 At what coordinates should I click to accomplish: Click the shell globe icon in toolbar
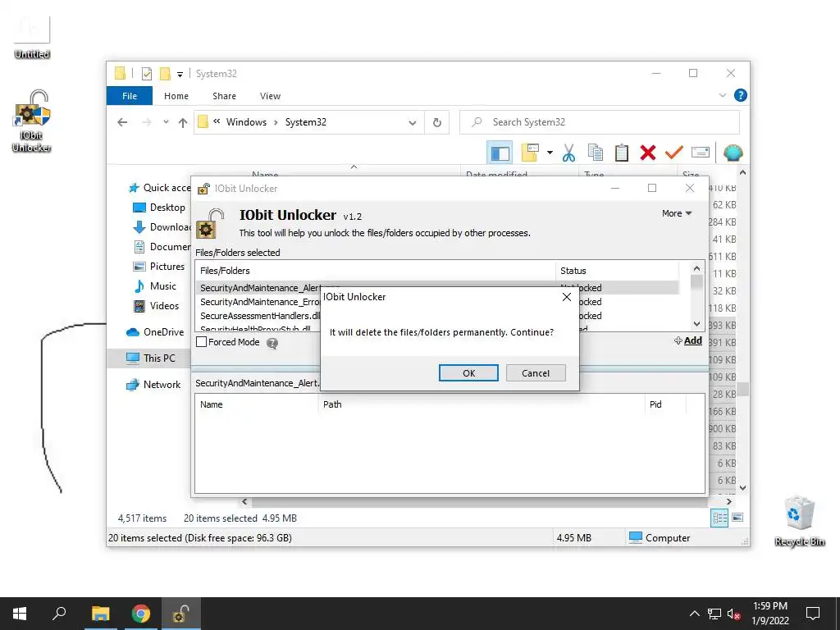click(x=733, y=153)
